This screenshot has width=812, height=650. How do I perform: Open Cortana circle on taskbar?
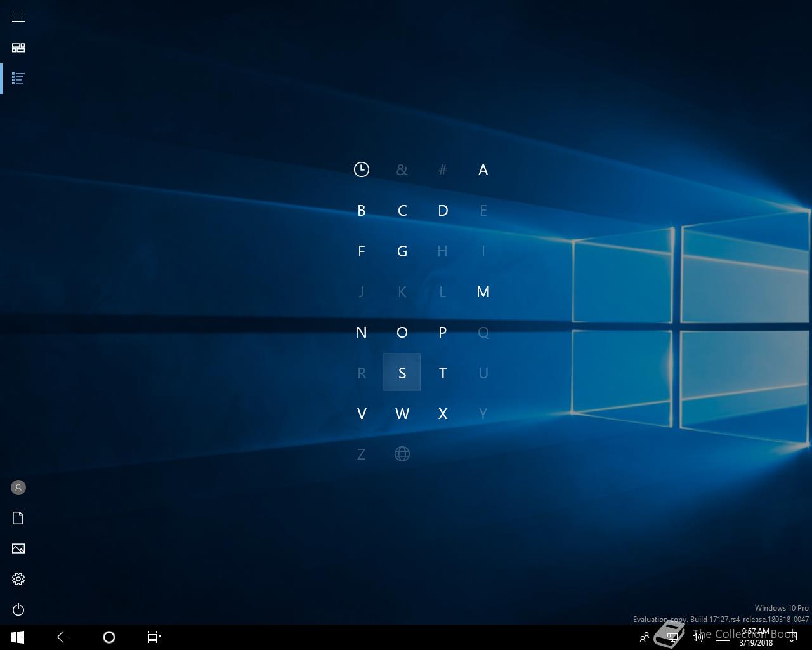click(109, 637)
